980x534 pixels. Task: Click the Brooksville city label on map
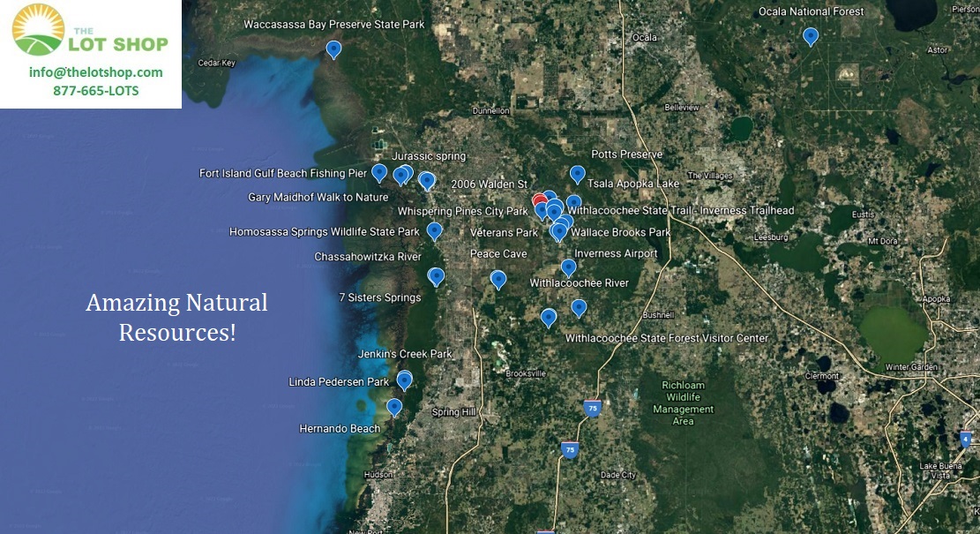click(526, 373)
